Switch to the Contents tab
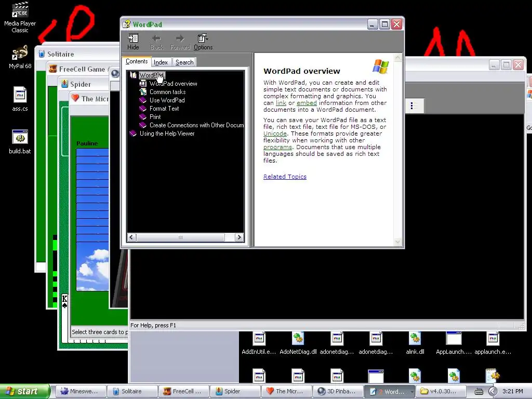The image size is (532, 399). tap(137, 61)
